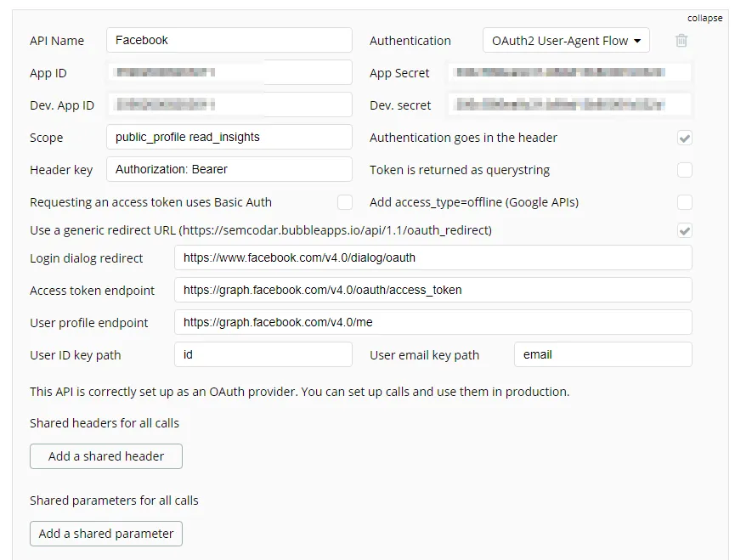The image size is (735, 560).
Task: Edit the Login dialog redirect URL
Action: tap(433, 257)
